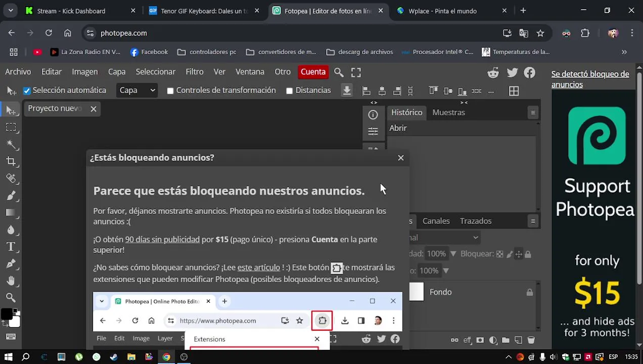Toggle lock transparent pixels checker icon

[x=499, y=254]
